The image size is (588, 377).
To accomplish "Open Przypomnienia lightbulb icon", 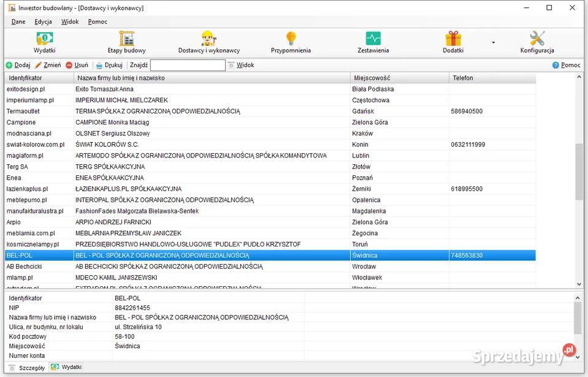I will [x=291, y=39].
